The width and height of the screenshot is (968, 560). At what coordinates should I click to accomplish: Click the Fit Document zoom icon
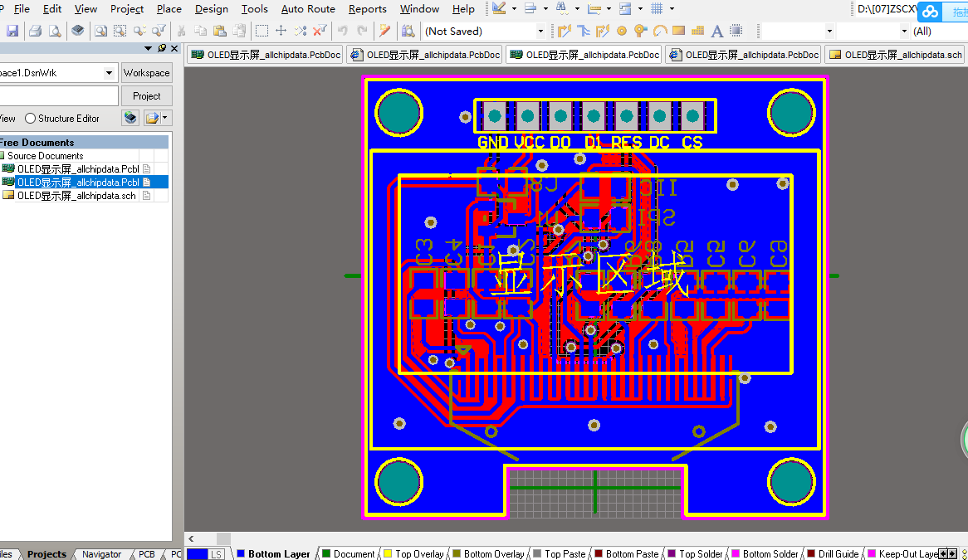(x=100, y=31)
